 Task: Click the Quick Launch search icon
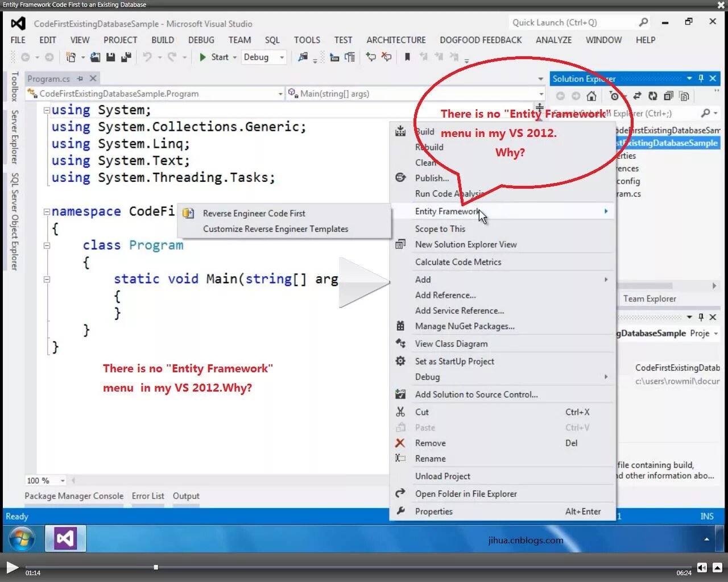[x=643, y=22]
